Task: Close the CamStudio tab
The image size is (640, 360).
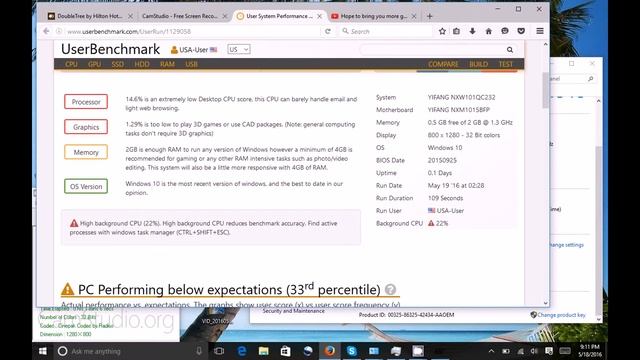Action: 224,16
